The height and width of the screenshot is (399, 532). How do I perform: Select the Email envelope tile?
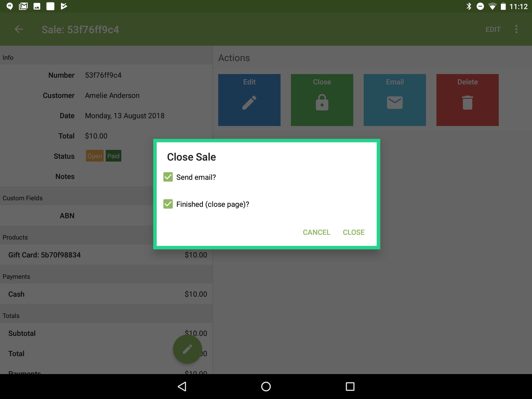395,100
